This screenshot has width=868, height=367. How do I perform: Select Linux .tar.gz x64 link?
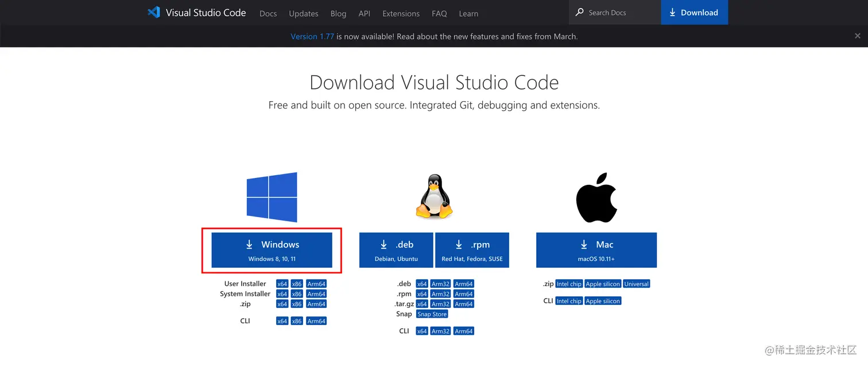click(422, 304)
